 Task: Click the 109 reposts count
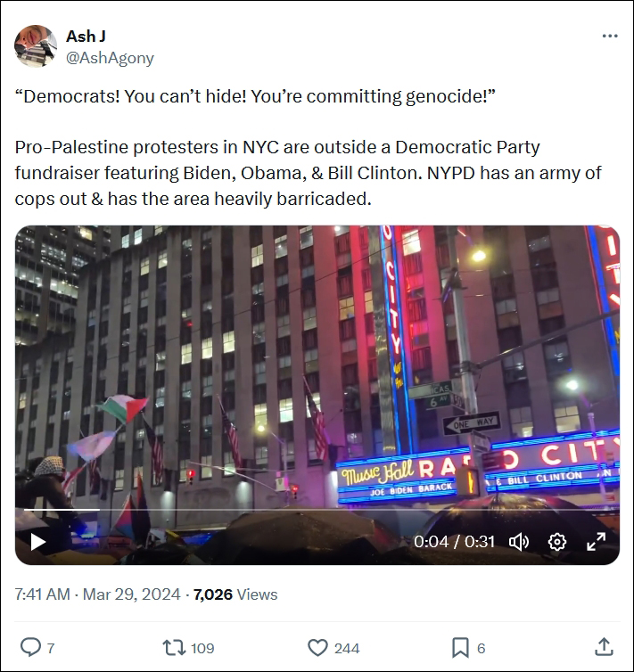pyautogui.click(x=202, y=648)
